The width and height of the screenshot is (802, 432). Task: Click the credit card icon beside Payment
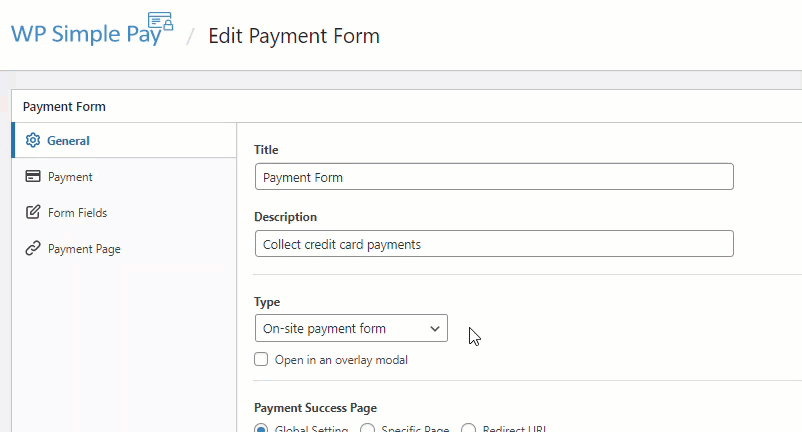33,177
